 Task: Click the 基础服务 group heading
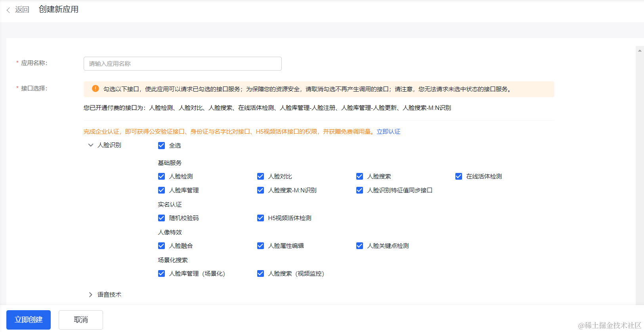coord(170,163)
